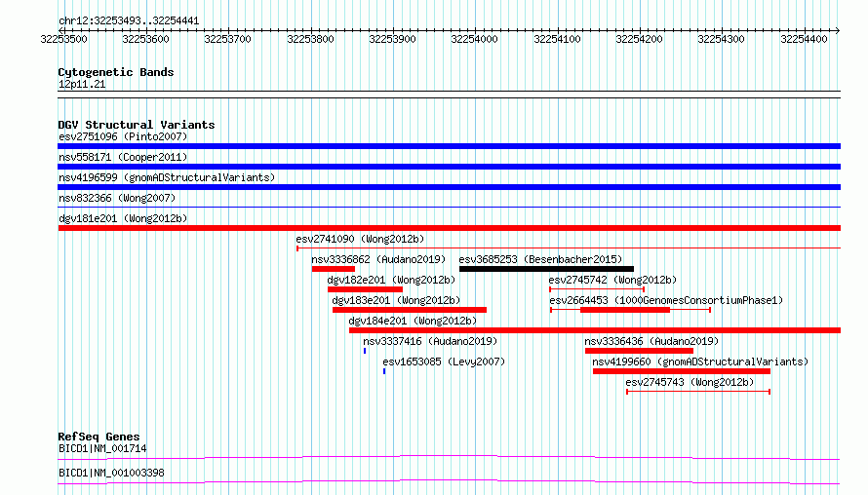Click the dgv181e201 (Wong2012b) label
The height and width of the screenshot is (495, 868).
click(x=123, y=218)
